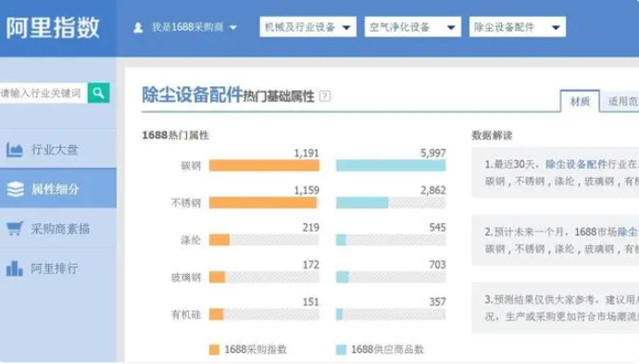Open 采购商素描 in the sidebar
639x364 pixels.
(57, 228)
